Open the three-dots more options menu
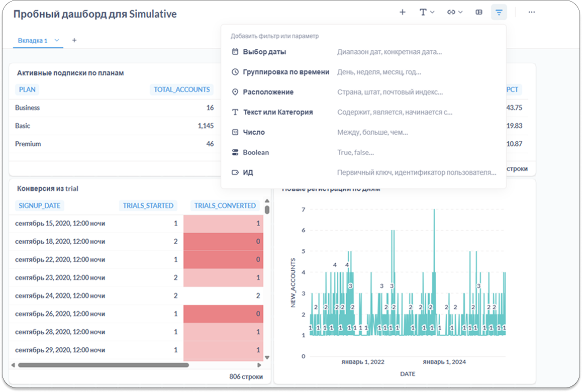Image resolution: width=582 pixels, height=392 pixels. [x=531, y=12]
